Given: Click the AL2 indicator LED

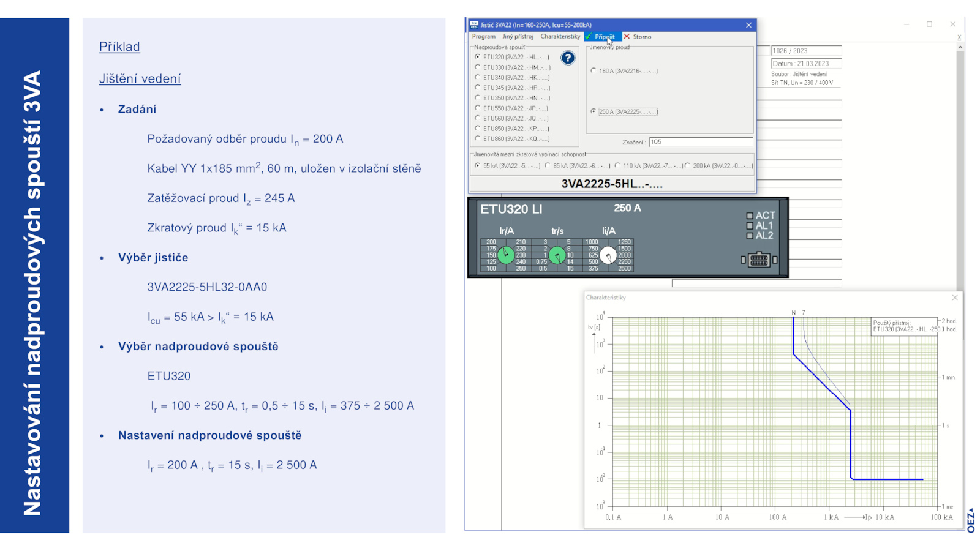Looking at the screenshot, I should 750,236.
